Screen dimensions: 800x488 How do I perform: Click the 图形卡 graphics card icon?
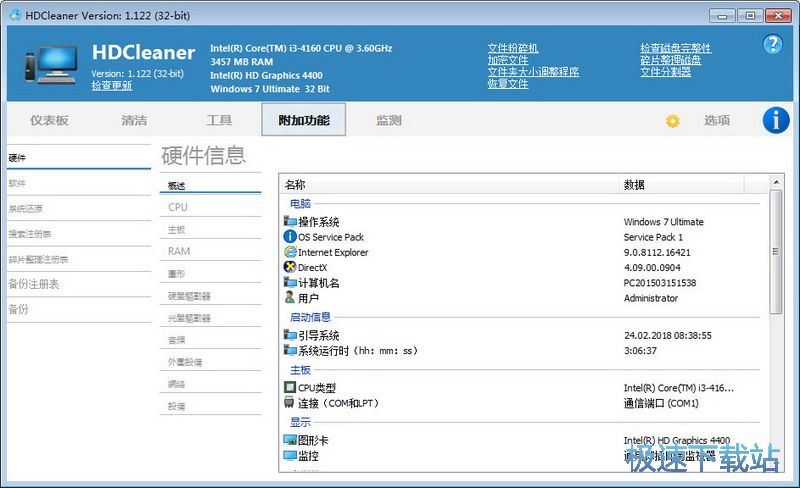pos(290,440)
